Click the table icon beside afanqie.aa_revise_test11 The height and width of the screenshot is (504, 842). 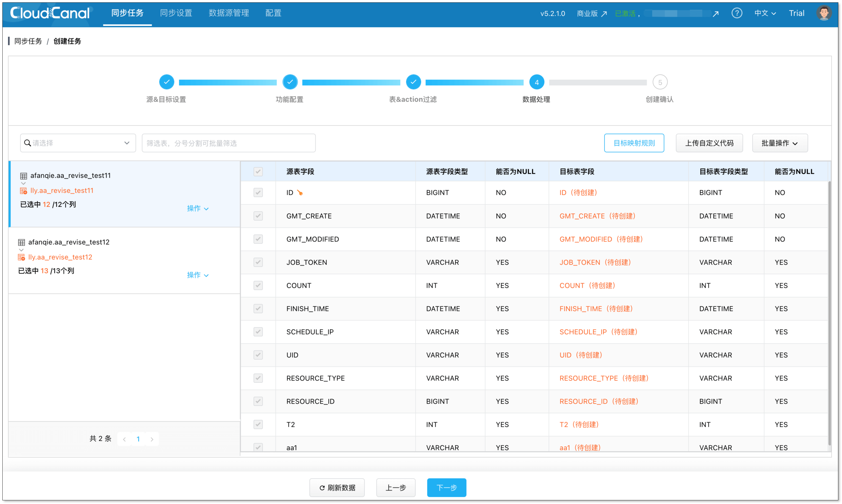pos(23,175)
